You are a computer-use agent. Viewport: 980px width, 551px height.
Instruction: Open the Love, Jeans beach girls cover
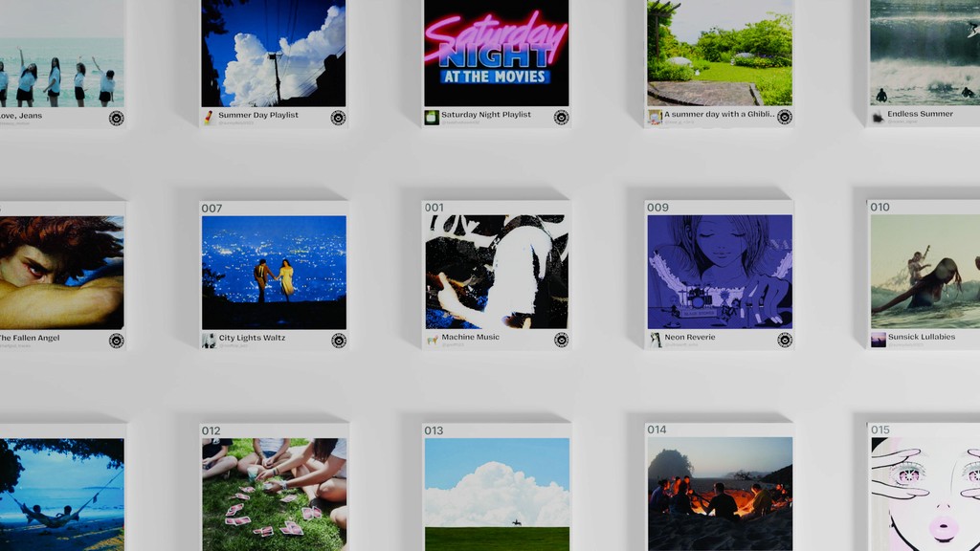(62, 54)
